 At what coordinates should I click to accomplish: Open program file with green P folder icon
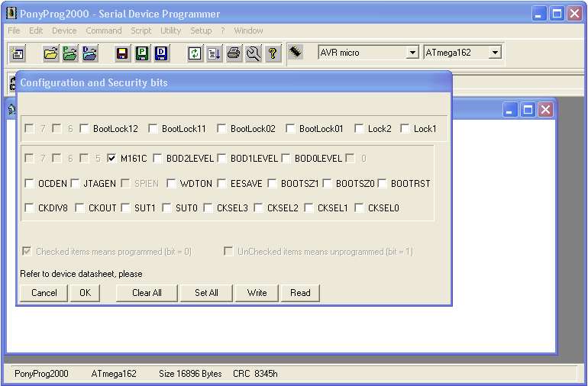[70, 53]
